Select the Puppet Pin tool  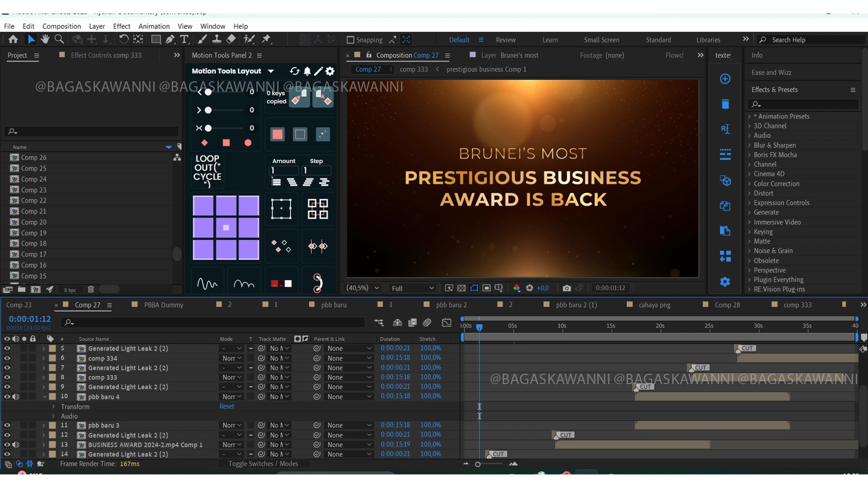pos(266,39)
